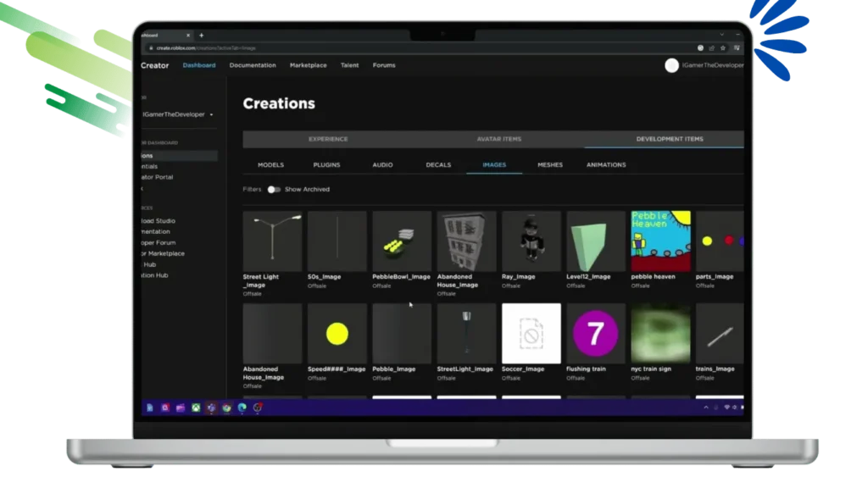Open Microsoft Teams from the taskbar
Image resolution: width=868 pixels, height=488 pixels.
click(x=211, y=408)
